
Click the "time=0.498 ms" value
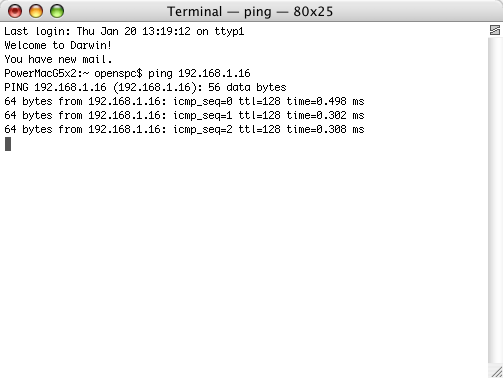(325, 101)
